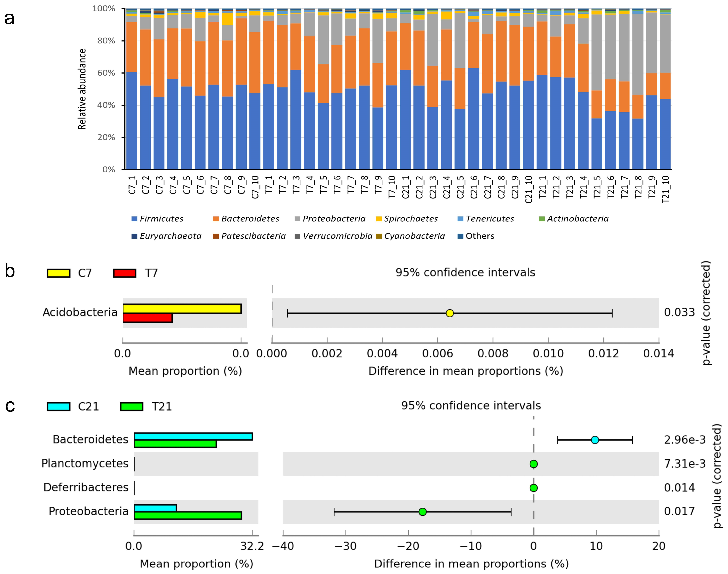
Task: Click the Patescibacteria brown legend swatch
Action: [216, 236]
